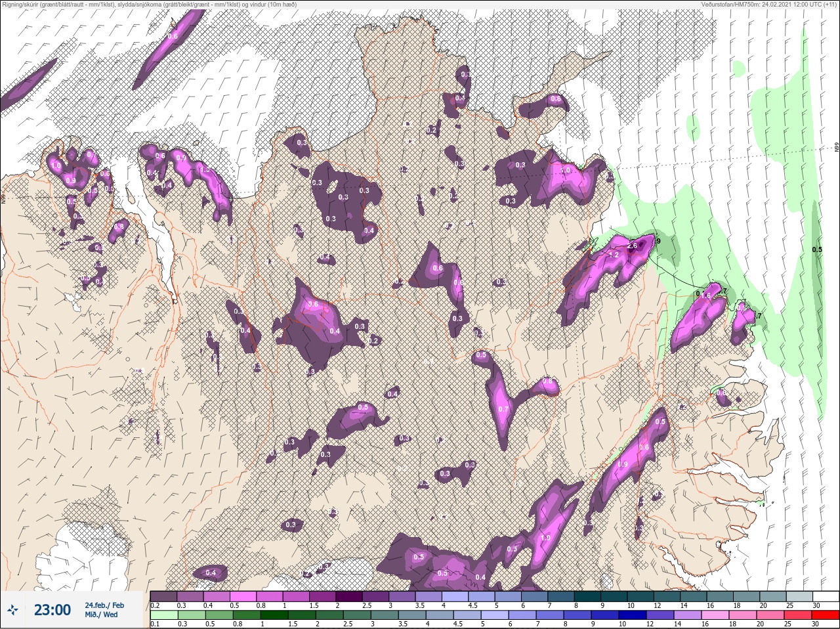Click the '24.feb./ Feb' date text
The image size is (840, 629).
tap(104, 605)
